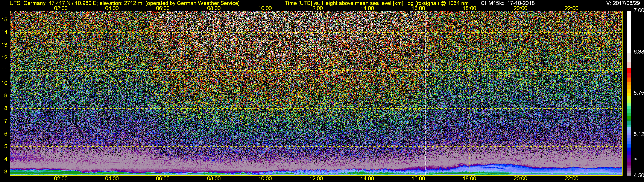Click the white dashed sunrise marker near 06:00
The image size is (644, 182).
pos(156,93)
